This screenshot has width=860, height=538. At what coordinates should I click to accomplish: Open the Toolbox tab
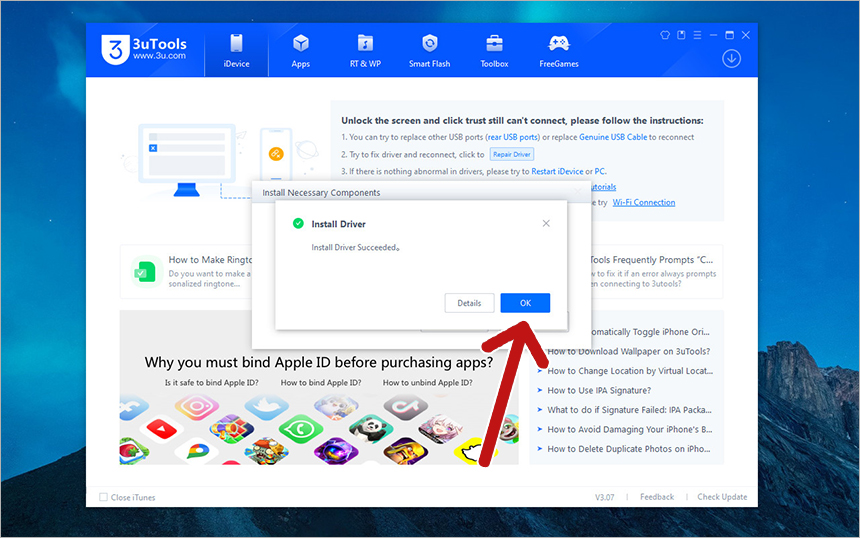click(x=494, y=50)
